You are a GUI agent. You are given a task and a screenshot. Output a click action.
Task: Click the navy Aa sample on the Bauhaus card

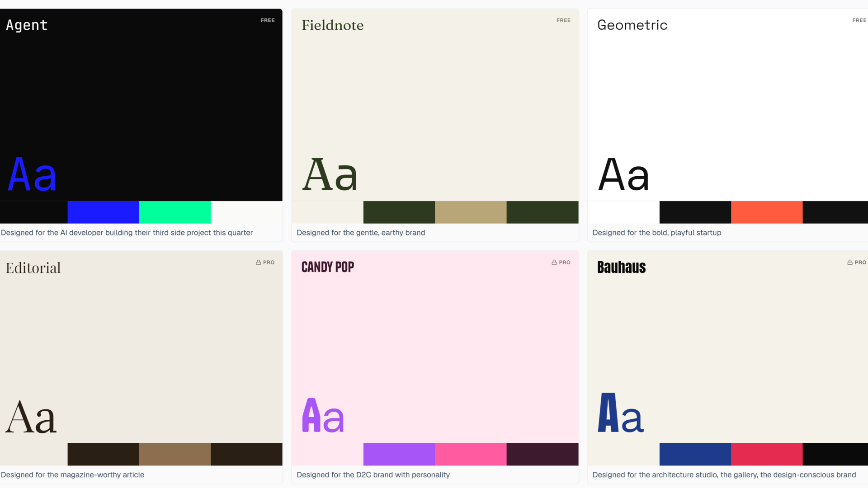(x=620, y=413)
